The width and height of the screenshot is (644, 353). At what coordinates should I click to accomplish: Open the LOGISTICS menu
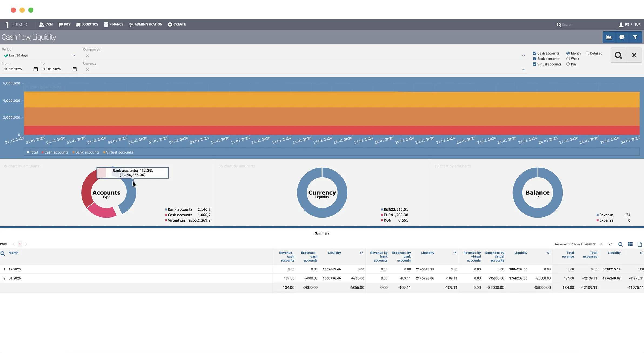point(87,24)
